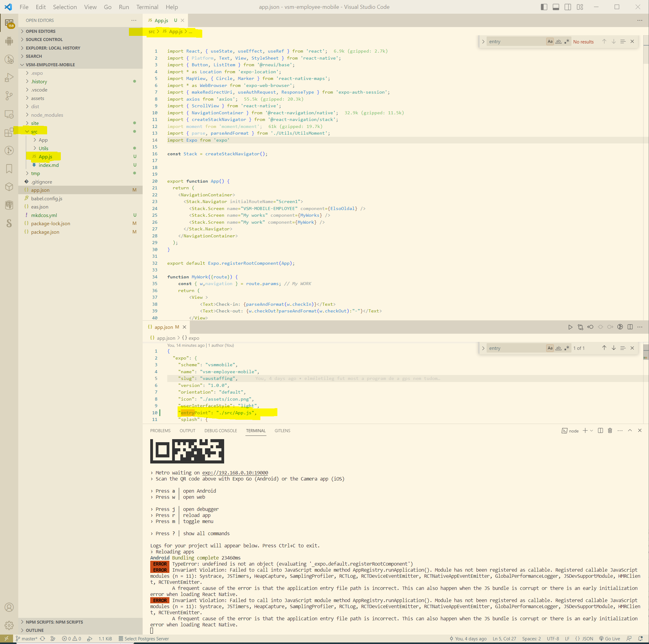Kill the terminal with the trash icon
The width and height of the screenshot is (649, 644).
[x=610, y=430]
